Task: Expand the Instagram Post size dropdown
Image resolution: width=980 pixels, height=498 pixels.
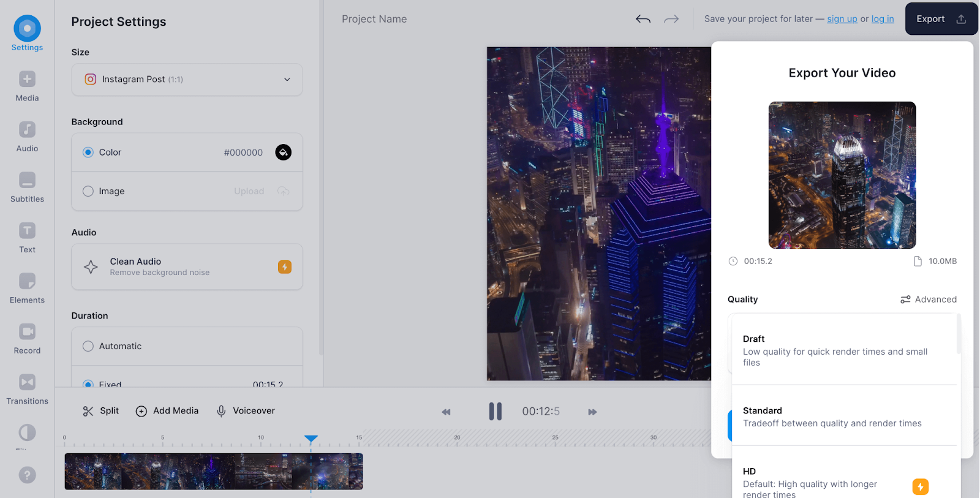Action: click(187, 80)
